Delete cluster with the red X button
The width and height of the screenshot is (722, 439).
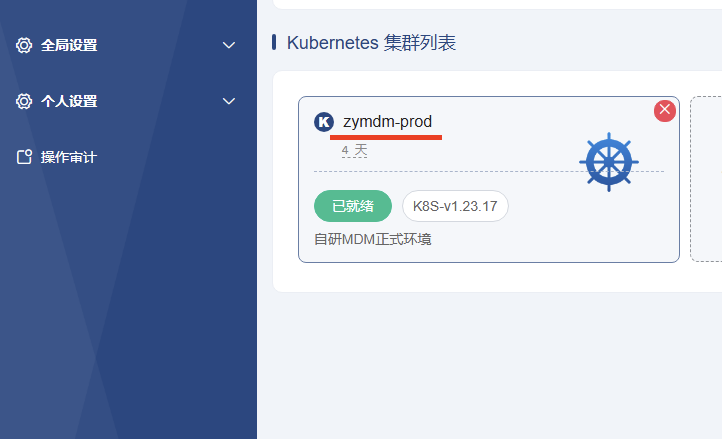tap(665, 110)
